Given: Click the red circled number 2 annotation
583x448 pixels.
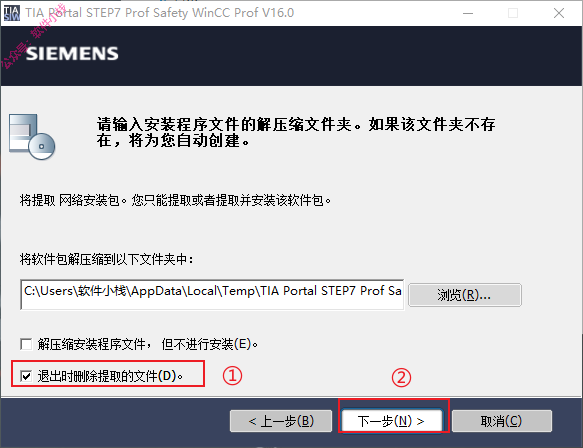Looking at the screenshot, I should click(401, 378).
